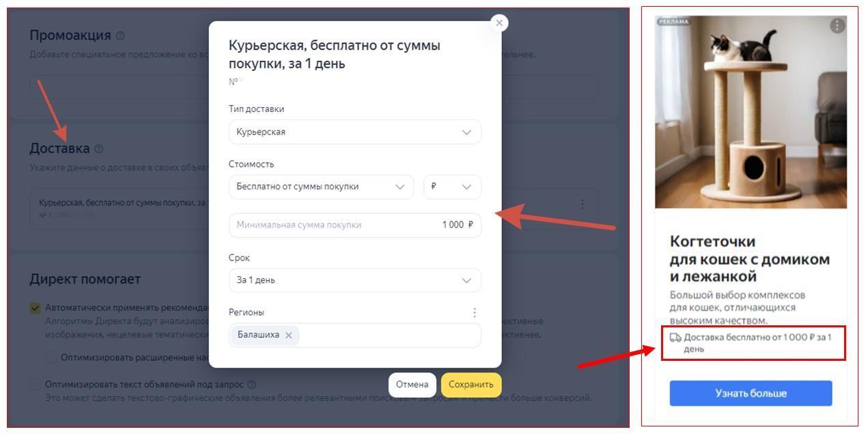This screenshot has width=868, height=434.
Task: Click the delivery truck icon in the ad
Action: (675, 338)
